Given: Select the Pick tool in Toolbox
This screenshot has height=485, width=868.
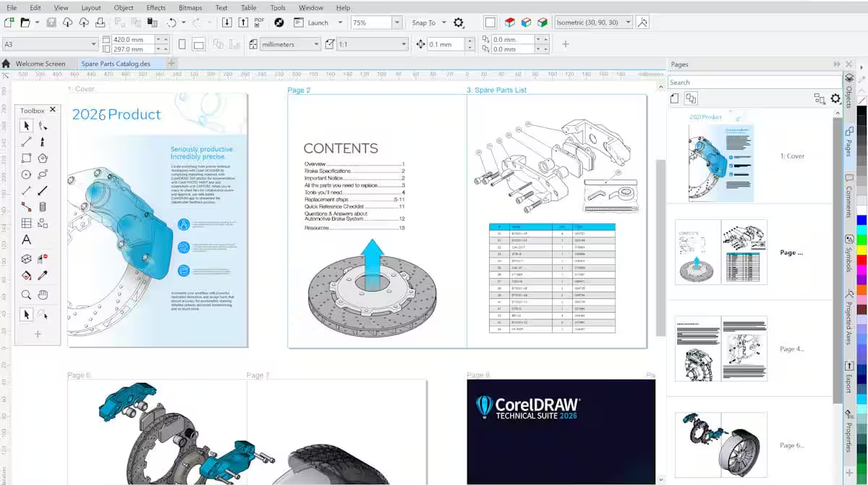Looking at the screenshot, I should pyautogui.click(x=26, y=126).
